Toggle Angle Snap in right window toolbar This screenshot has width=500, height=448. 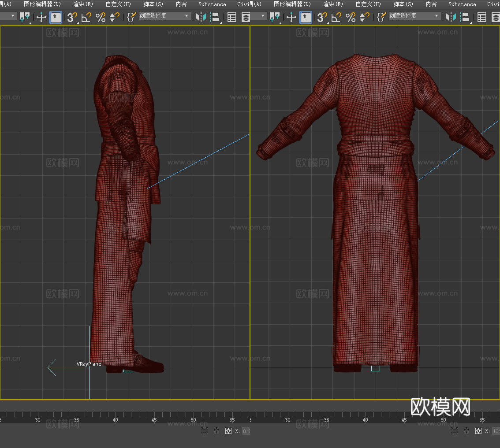[x=336, y=17]
